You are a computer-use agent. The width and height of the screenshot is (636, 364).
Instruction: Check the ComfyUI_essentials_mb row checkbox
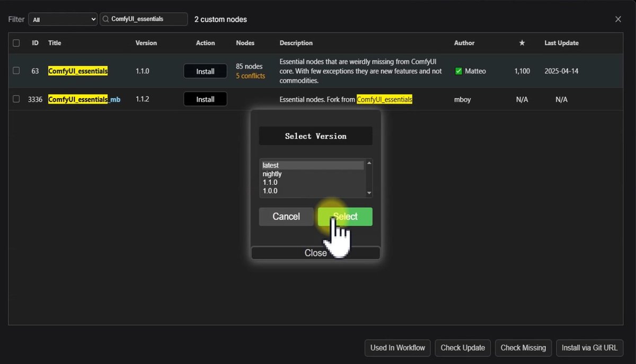(x=16, y=99)
